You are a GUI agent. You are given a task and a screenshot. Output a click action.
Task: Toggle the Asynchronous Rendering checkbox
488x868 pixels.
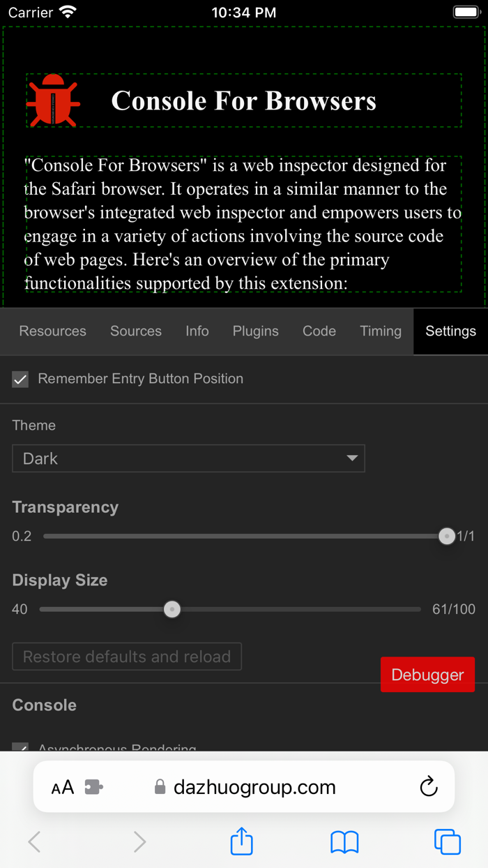point(20,749)
